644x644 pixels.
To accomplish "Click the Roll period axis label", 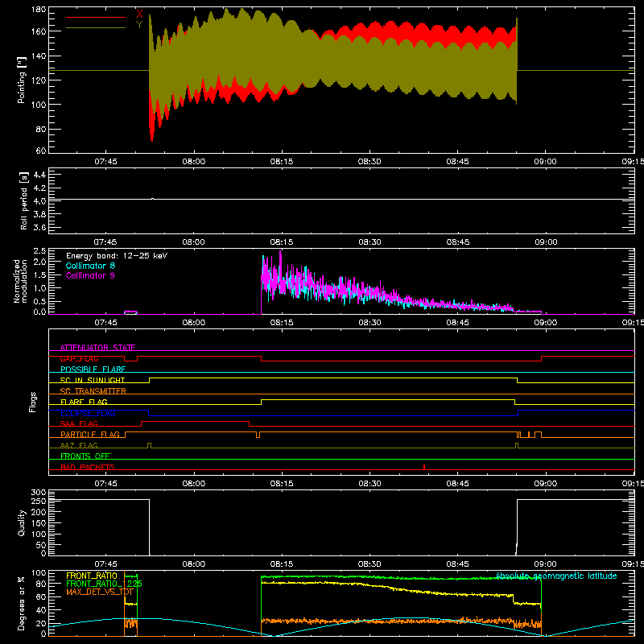I will tap(24, 200).
